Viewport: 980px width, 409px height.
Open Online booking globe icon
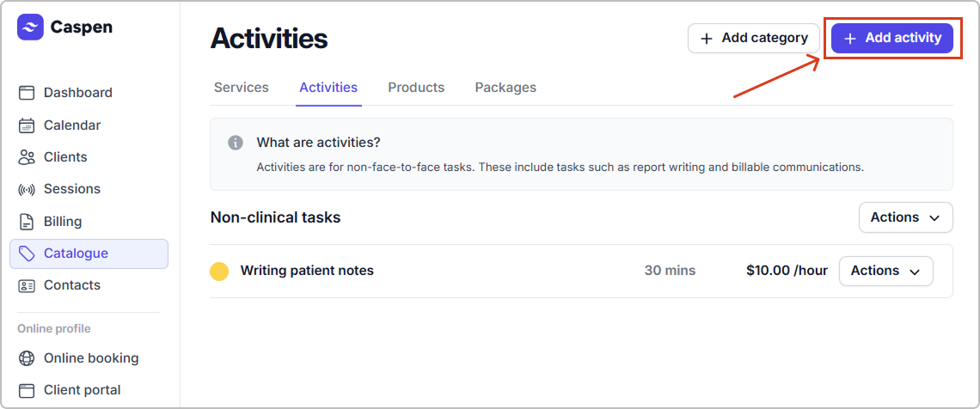pyautogui.click(x=27, y=358)
